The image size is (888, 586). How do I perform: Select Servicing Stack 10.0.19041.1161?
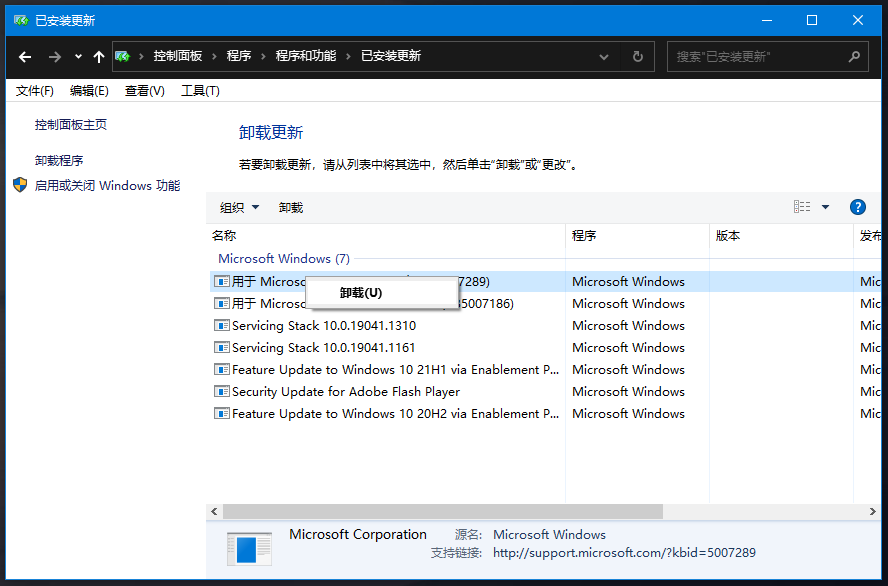pyautogui.click(x=323, y=348)
